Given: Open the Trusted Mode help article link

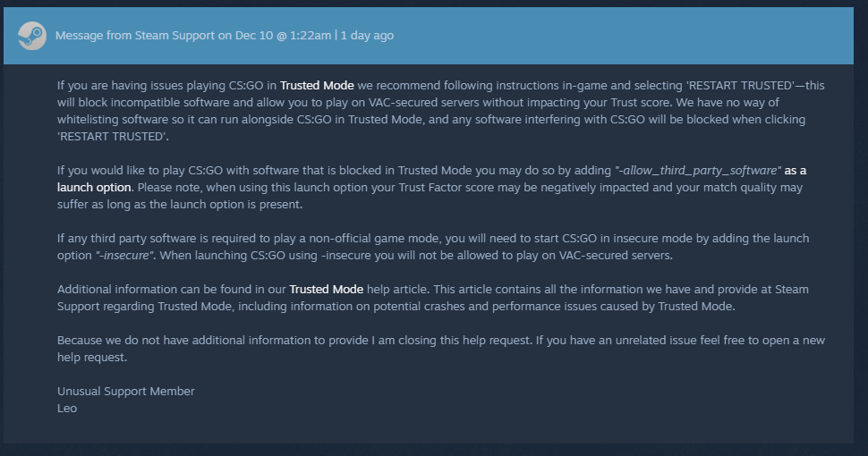Looking at the screenshot, I should [x=326, y=290].
